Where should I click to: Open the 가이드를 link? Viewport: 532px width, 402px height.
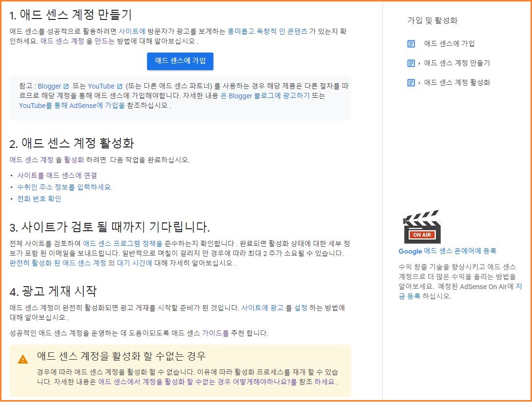(x=215, y=333)
